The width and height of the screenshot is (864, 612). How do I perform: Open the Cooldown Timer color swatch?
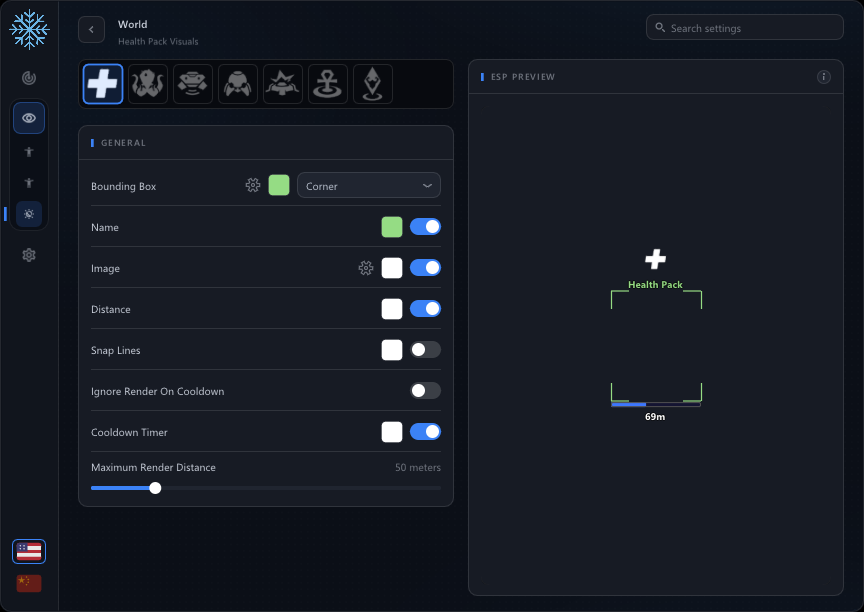392,432
